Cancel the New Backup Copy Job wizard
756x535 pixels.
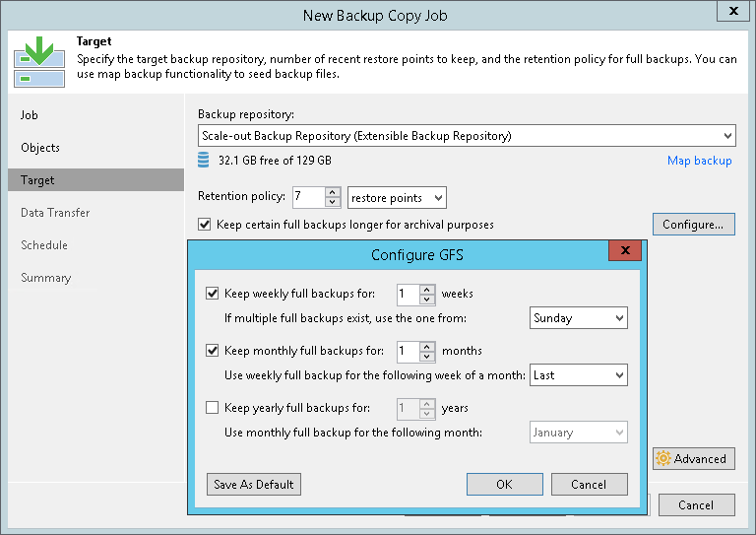click(x=697, y=505)
